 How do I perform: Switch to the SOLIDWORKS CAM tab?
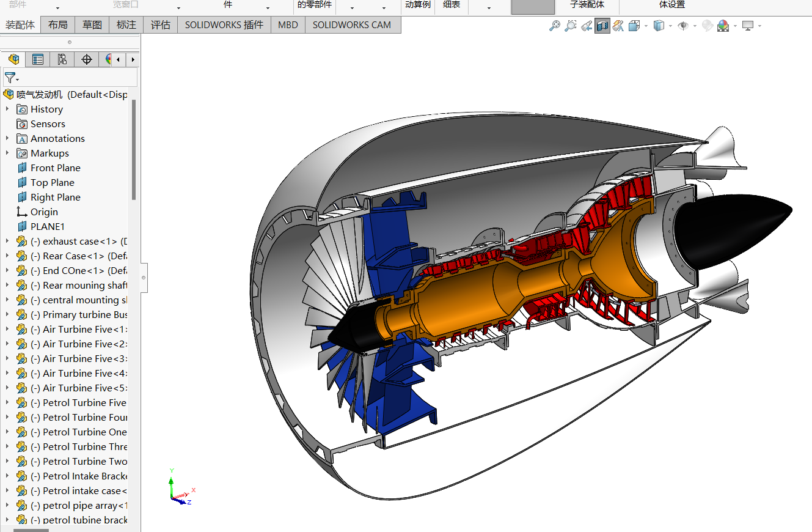tap(351, 25)
